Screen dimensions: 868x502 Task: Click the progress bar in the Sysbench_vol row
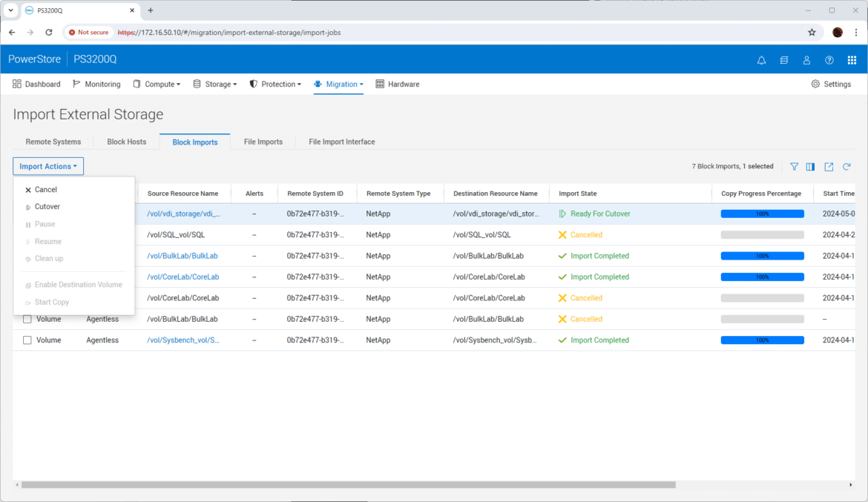coord(762,340)
